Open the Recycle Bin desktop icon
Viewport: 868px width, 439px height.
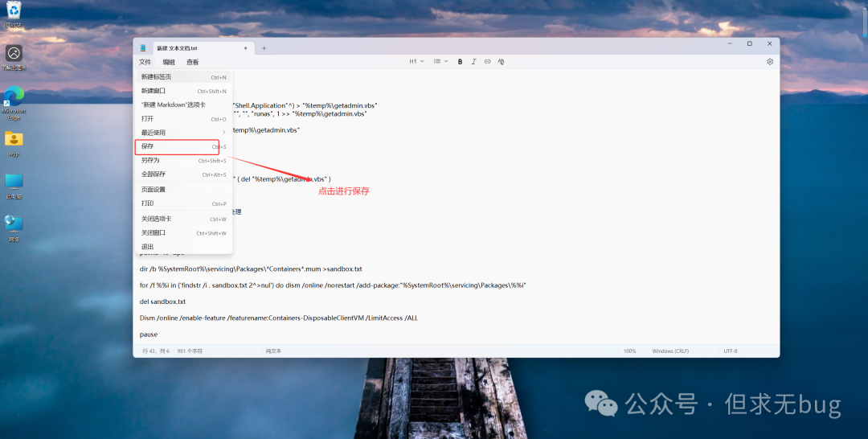pos(14,12)
